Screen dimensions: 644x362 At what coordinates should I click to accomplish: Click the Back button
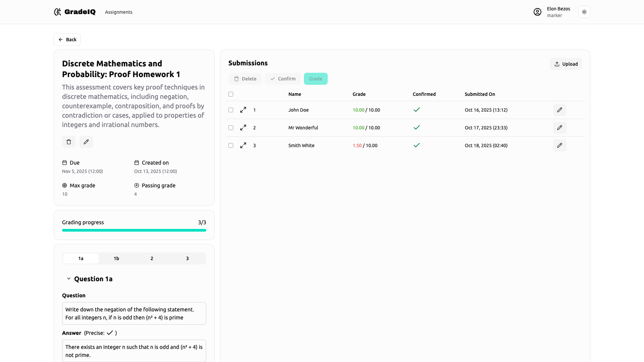67,40
